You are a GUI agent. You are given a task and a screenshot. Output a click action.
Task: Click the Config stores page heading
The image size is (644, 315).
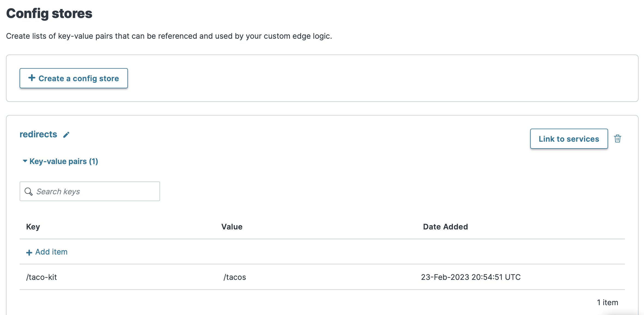(50, 13)
